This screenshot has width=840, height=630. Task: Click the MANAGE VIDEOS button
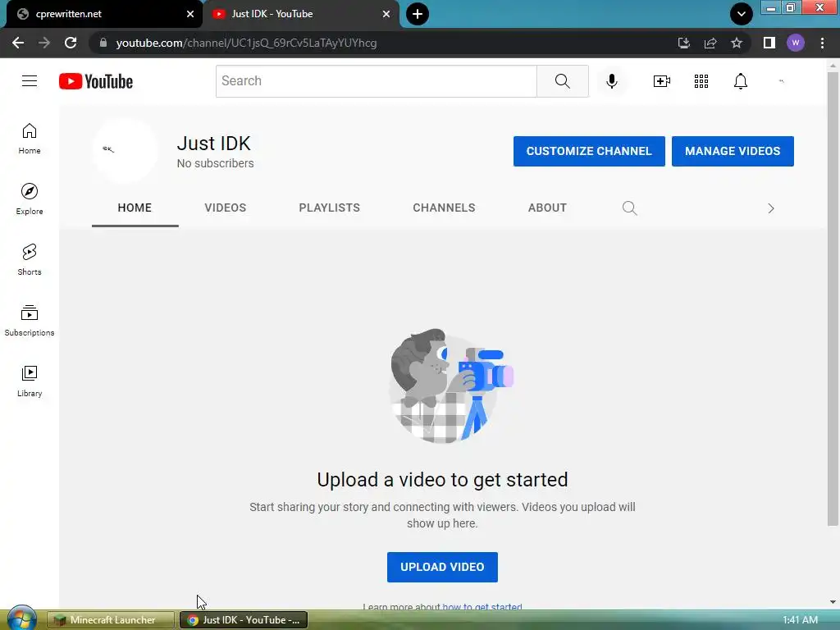click(733, 151)
